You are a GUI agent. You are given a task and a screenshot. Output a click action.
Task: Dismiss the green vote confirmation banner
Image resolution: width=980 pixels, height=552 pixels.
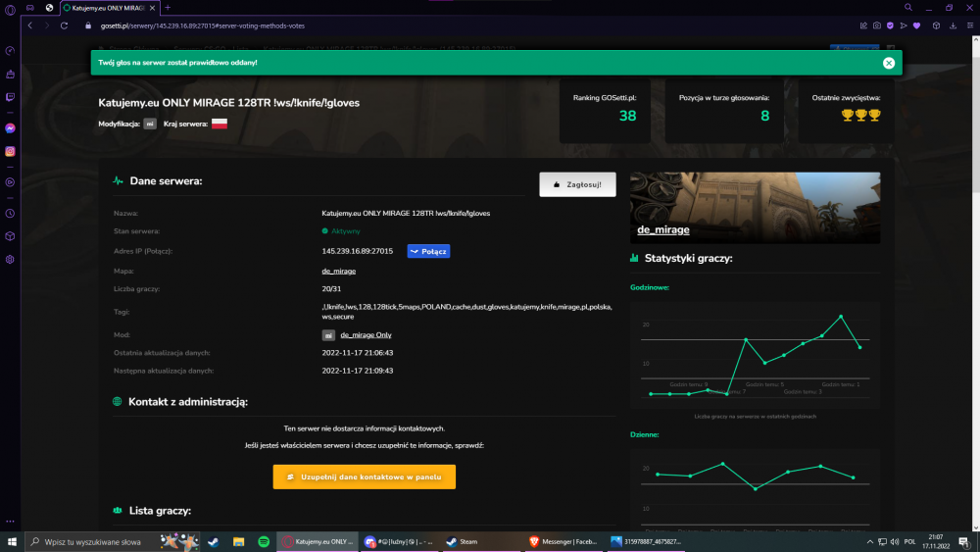[889, 63]
